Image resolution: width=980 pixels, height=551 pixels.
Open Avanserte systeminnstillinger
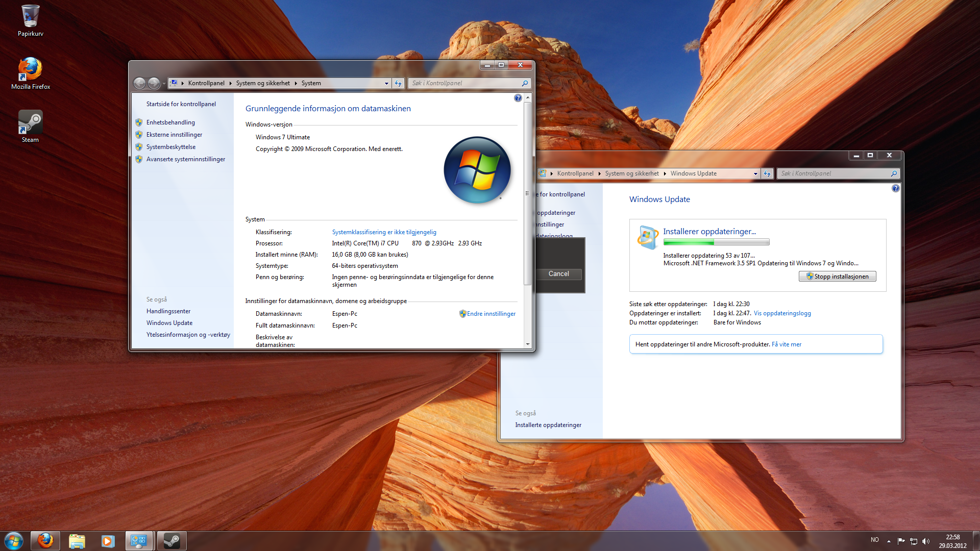point(186,159)
